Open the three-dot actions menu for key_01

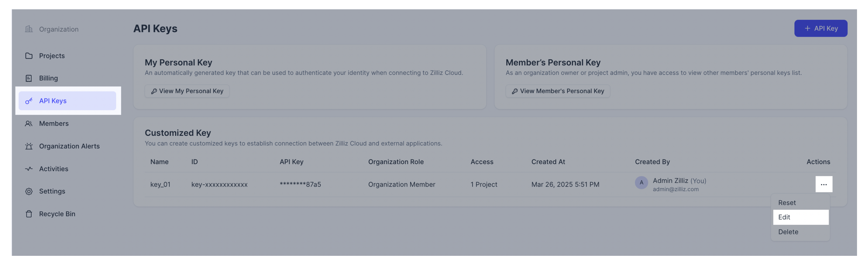click(823, 184)
